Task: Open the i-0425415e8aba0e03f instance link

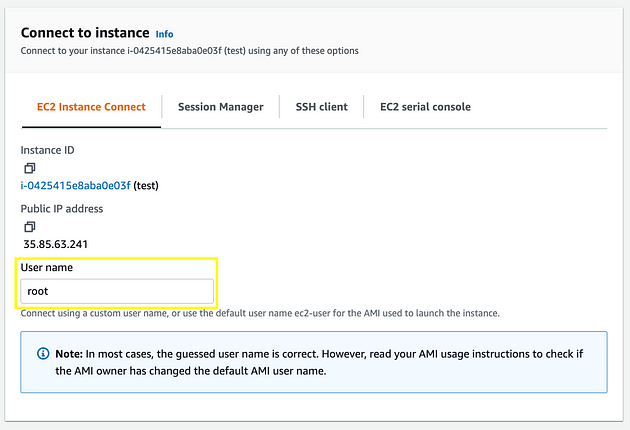Action: pyautogui.click(x=76, y=185)
